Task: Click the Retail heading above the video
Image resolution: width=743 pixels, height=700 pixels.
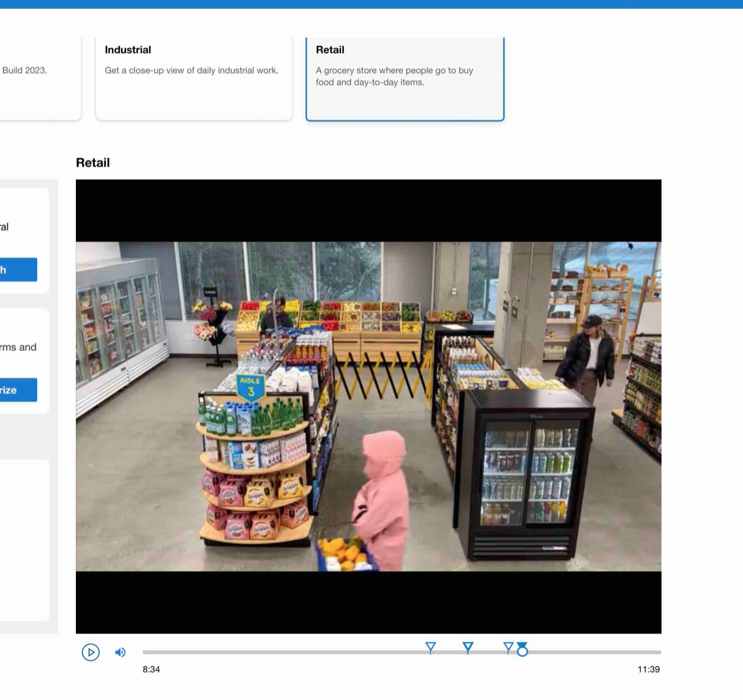Action: click(93, 163)
